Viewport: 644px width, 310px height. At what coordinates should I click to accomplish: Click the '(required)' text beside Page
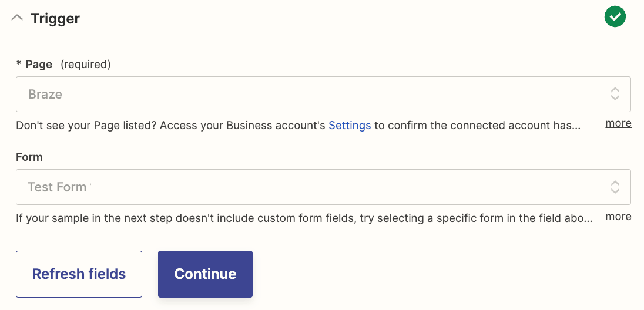[86, 65]
